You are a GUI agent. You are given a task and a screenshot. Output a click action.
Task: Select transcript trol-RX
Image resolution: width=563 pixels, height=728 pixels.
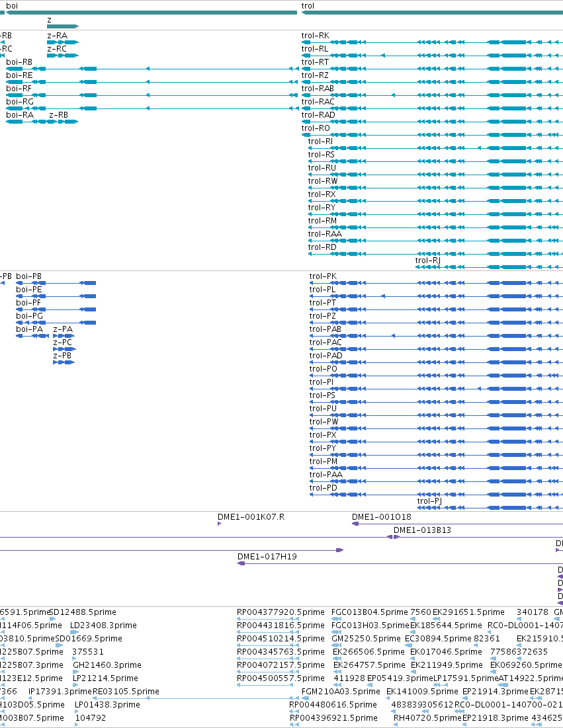(435, 201)
